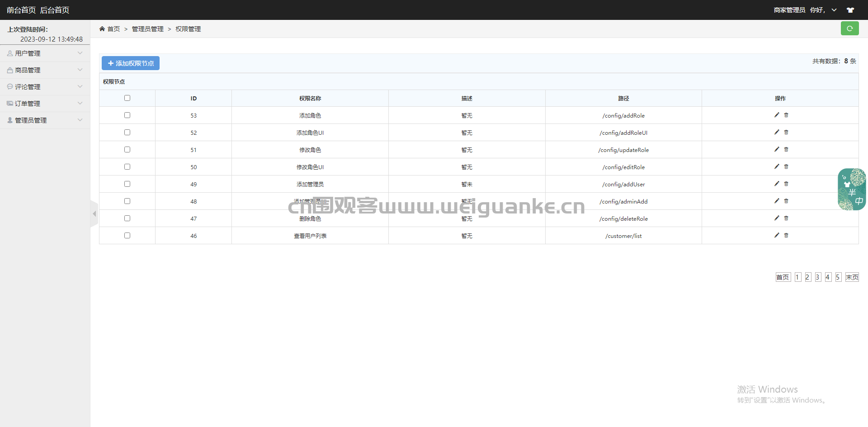Click the 商家管理员 username text

(789, 10)
